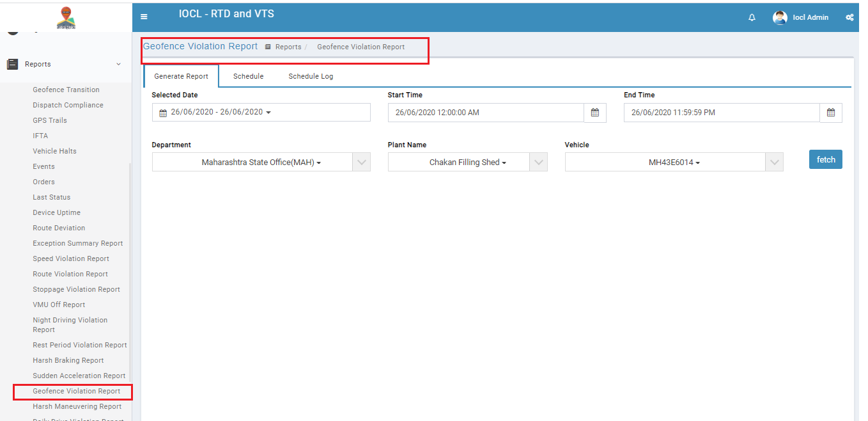Open the Events report
868x421 pixels.
(x=43, y=166)
